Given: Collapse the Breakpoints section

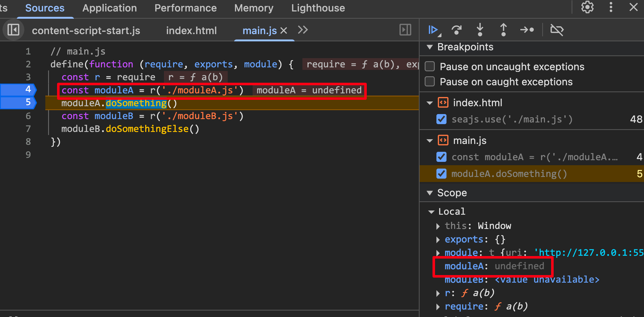Looking at the screenshot, I should [x=430, y=47].
